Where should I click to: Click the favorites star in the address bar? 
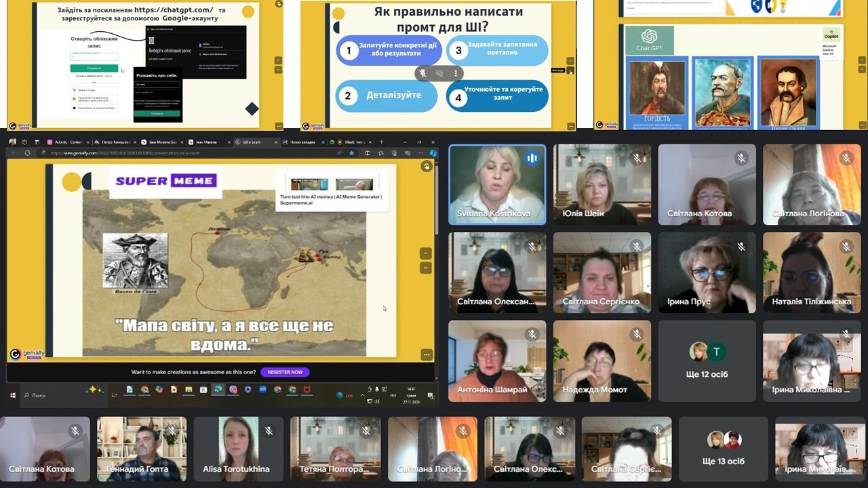[x=351, y=153]
